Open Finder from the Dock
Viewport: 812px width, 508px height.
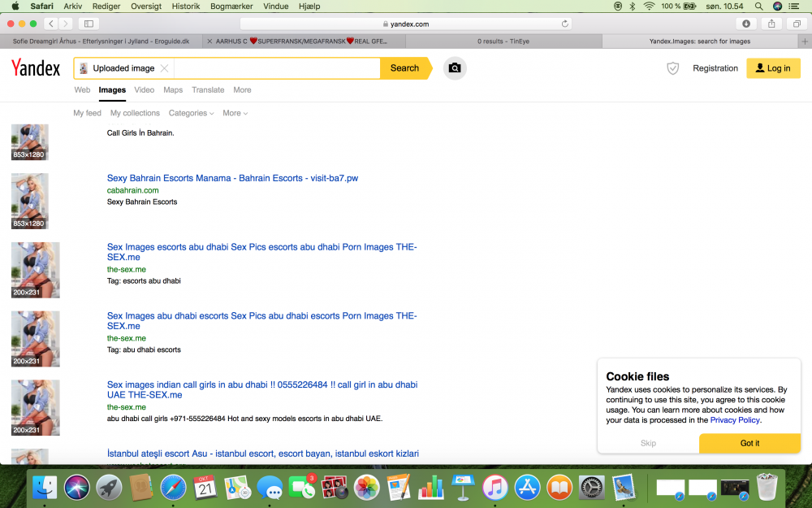click(x=45, y=488)
